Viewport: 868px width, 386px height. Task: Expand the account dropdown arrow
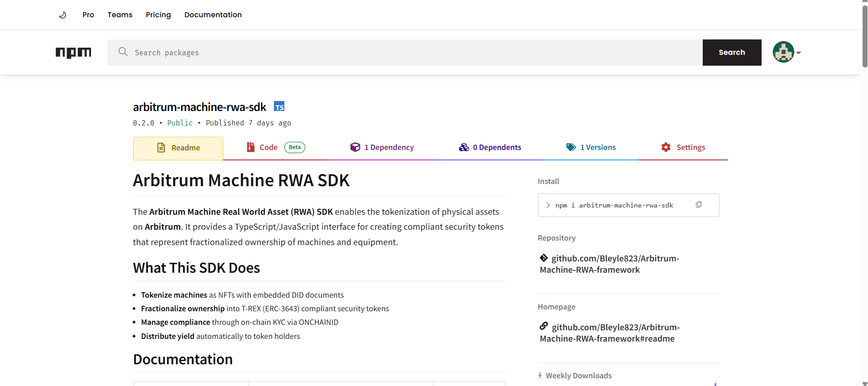799,53
